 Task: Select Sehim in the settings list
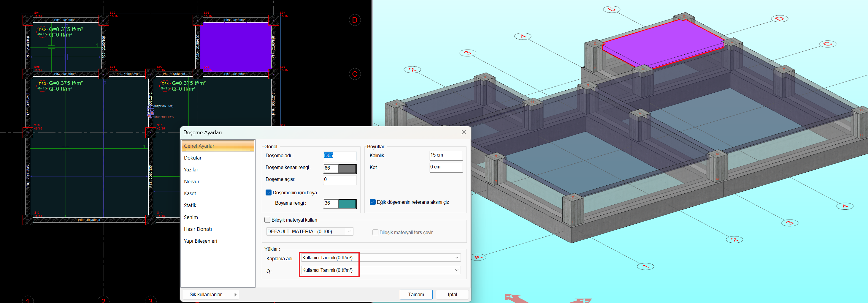[x=191, y=217]
